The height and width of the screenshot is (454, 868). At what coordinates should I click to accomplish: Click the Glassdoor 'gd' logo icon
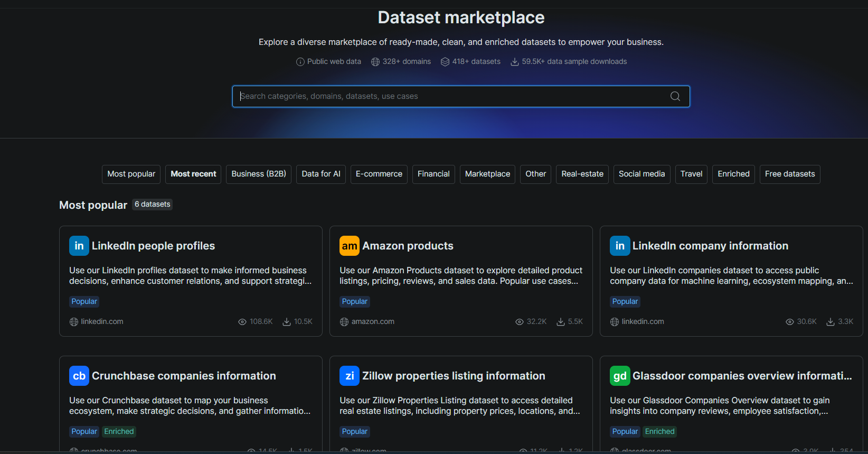[620, 376]
